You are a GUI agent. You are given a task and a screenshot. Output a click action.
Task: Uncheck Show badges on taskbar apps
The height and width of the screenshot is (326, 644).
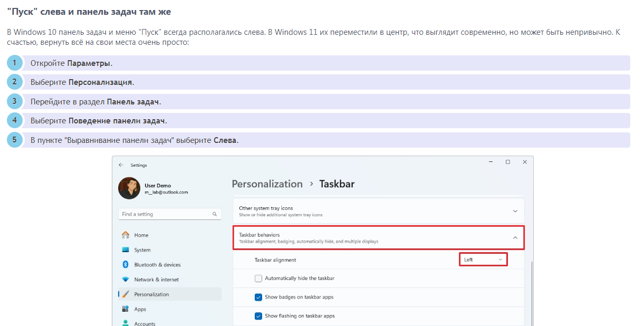258,297
